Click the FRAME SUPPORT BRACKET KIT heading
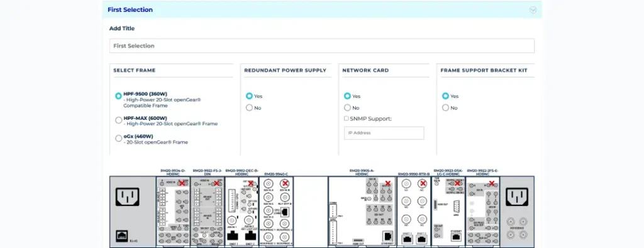Screen dimensions: 644x248 (484, 70)
